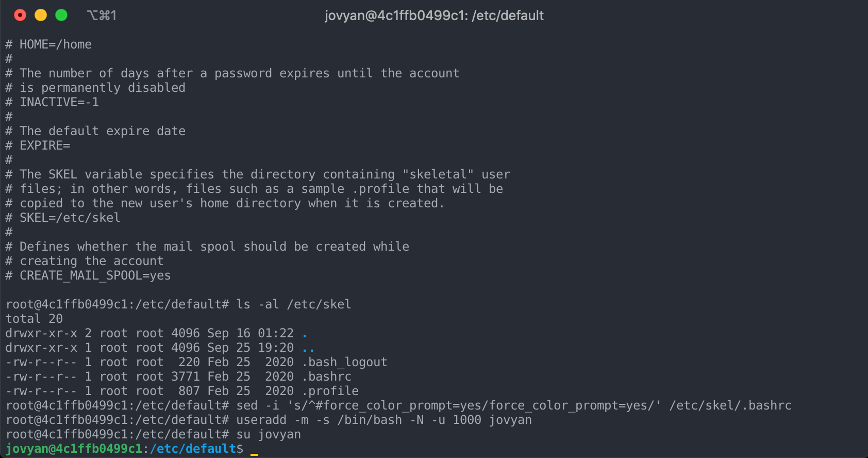Click the '# CREATE_MAIL_SPOOL=yes' line
This screenshot has width=868, height=458.
pyautogui.click(x=88, y=275)
